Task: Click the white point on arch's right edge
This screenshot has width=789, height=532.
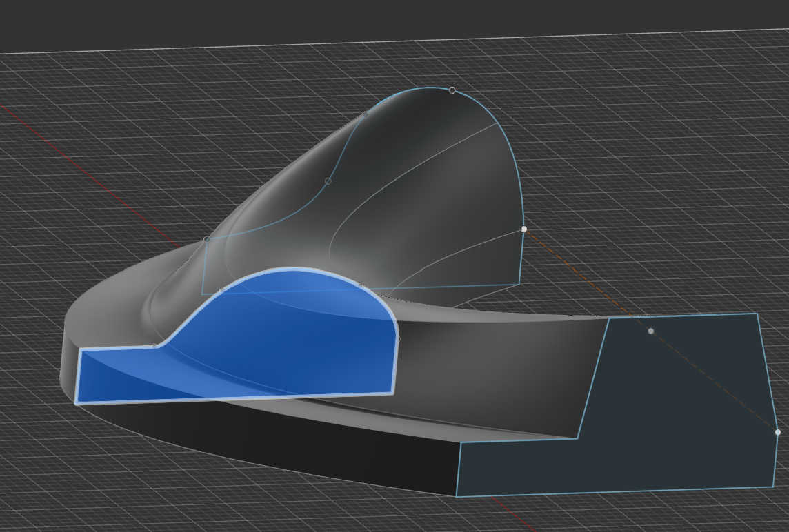Action: [523, 229]
